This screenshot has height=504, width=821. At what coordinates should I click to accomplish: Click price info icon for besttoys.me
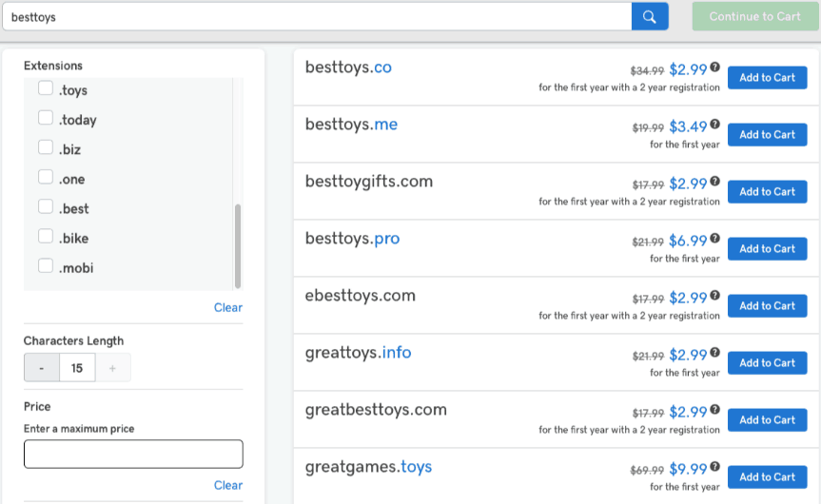(715, 125)
